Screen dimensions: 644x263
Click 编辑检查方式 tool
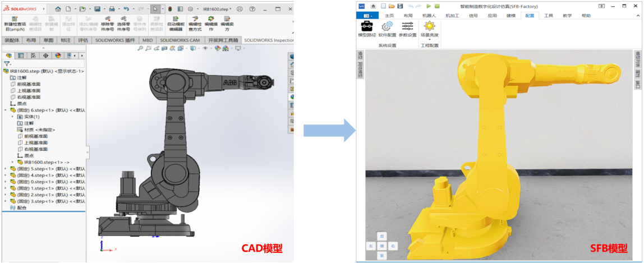pos(195,24)
